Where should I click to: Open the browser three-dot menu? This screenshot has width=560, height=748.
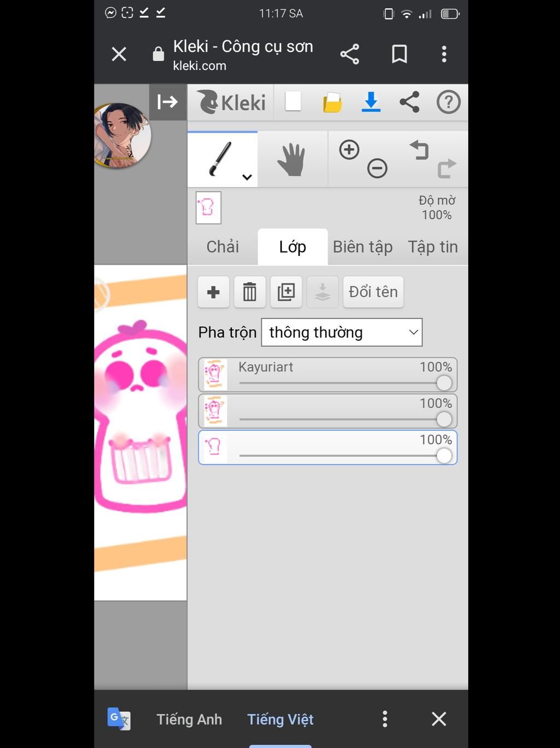[x=444, y=54]
